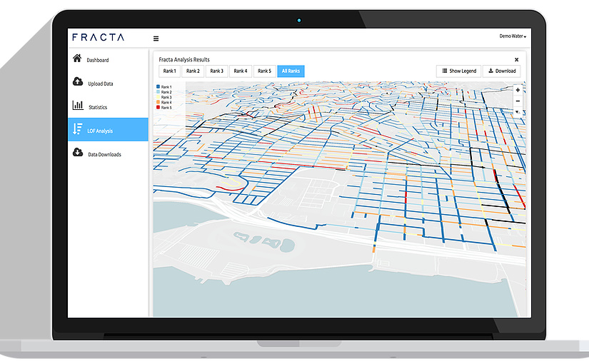The width and height of the screenshot is (589, 364).
Task: Click the map compass reset arrow
Action: pyautogui.click(x=518, y=112)
